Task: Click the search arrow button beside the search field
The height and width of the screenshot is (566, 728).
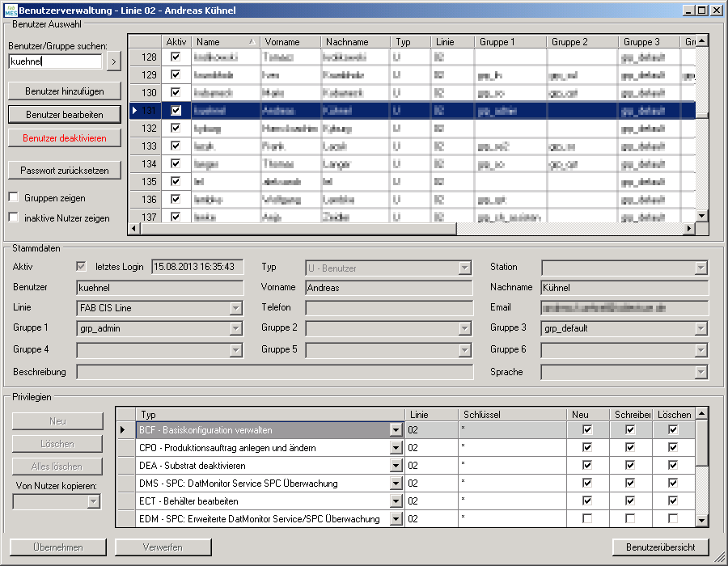Action: 114,61
